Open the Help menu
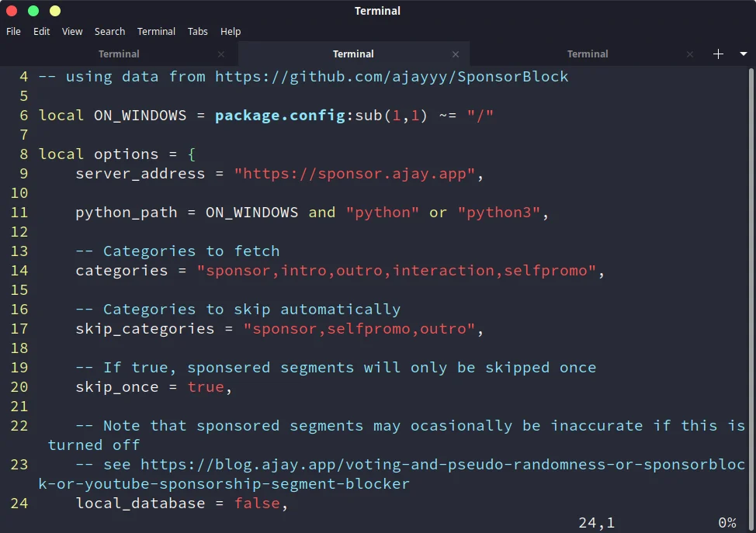Viewport: 756px width, 533px height. pyautogui.click(x=231, y=31)
